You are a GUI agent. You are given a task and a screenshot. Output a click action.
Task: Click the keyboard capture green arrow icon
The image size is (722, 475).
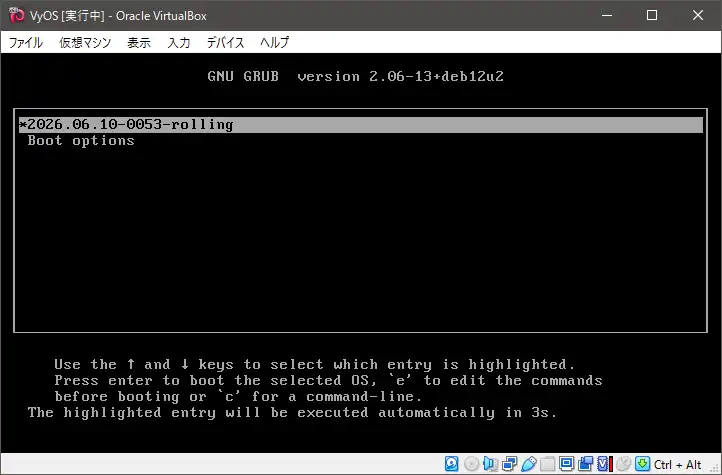(643, 464)
